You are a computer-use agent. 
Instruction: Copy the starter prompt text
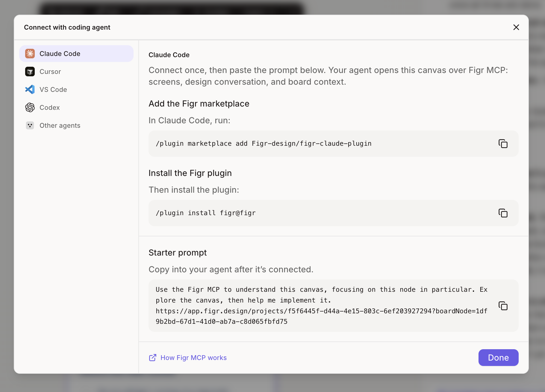(503, 306)
